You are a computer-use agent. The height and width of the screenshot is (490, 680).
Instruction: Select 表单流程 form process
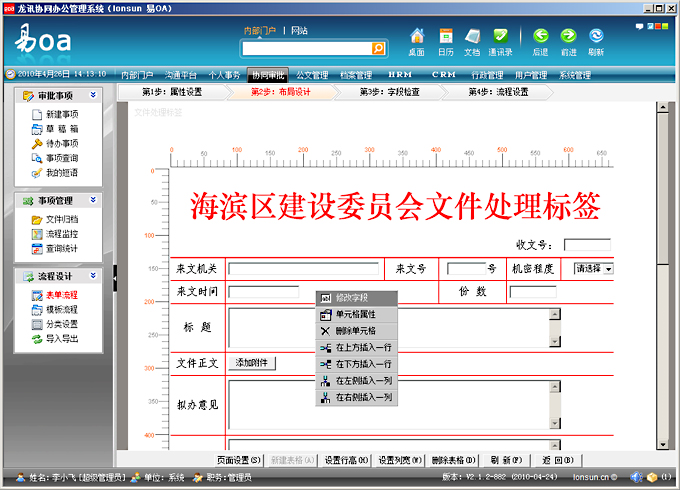click(x=56, y=295)
